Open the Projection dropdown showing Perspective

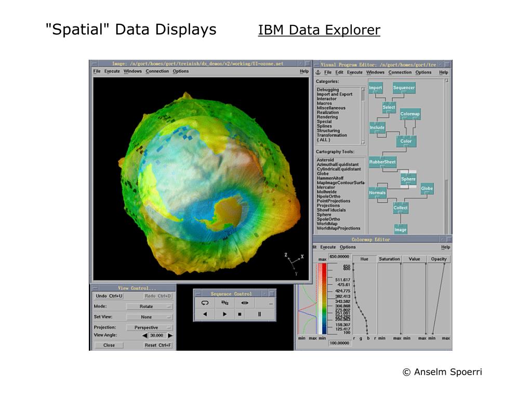click(x=150, y=327)
